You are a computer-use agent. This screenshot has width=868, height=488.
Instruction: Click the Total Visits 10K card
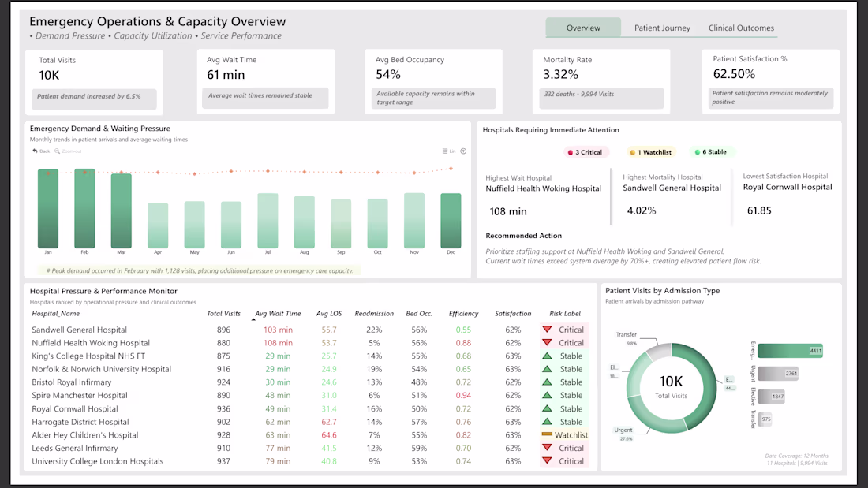[94, 82]
